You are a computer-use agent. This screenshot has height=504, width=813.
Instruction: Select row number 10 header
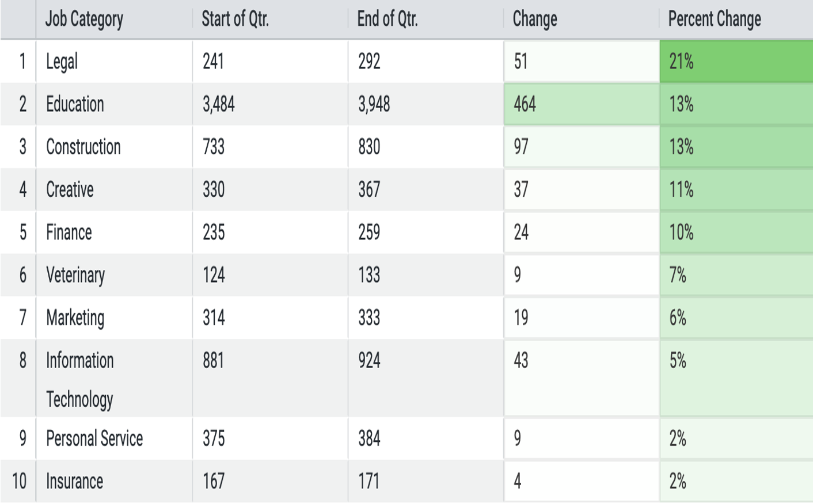(18, 481)
